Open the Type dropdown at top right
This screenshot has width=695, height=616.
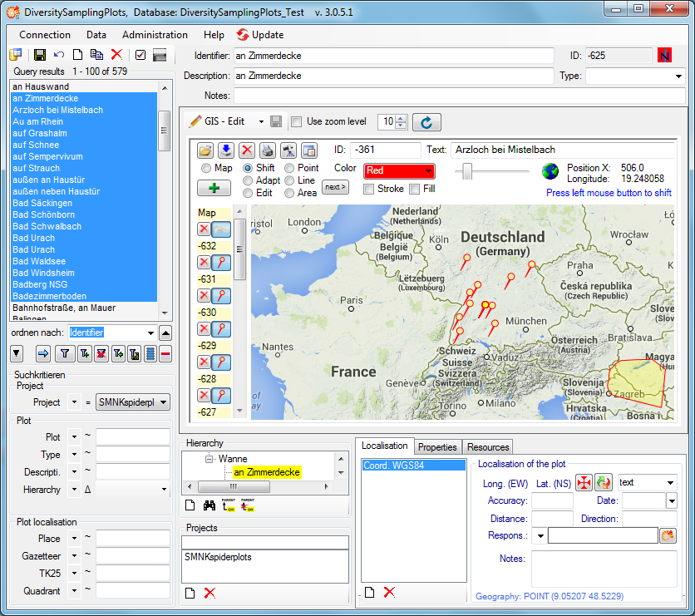(636, 76)
